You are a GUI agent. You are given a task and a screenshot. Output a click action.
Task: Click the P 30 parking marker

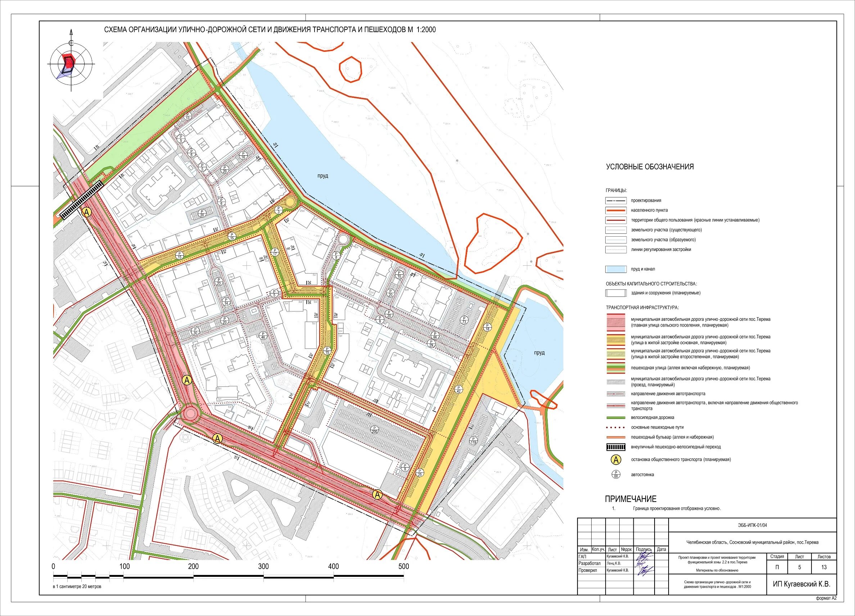coord(195,331)
